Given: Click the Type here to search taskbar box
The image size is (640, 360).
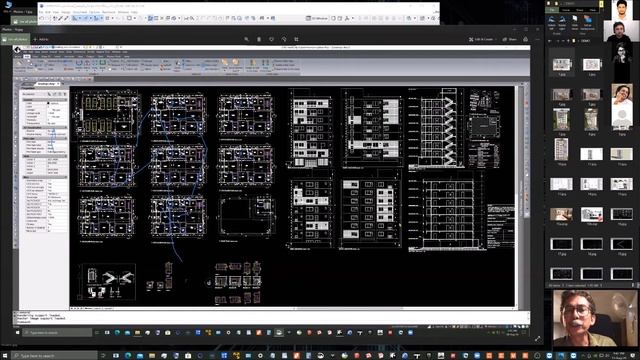Looking at the screenshot, I should coord(53,356).
